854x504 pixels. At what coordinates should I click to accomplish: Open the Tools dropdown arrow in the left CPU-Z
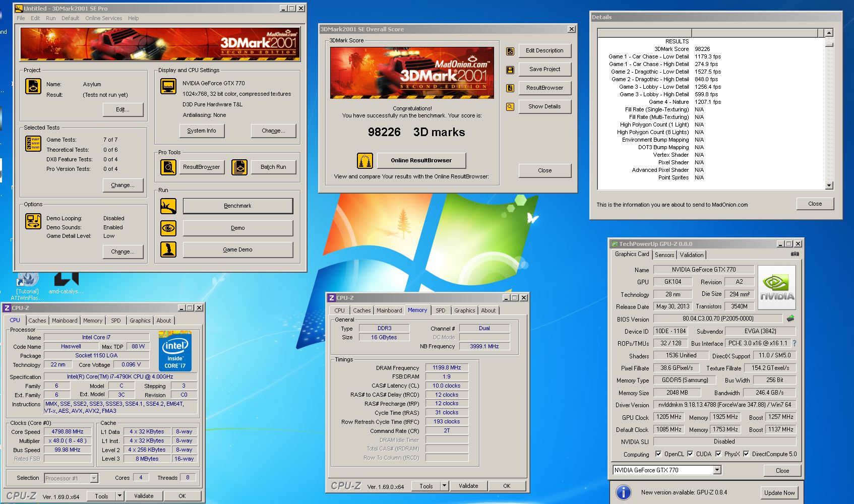[x=119, y=496]
